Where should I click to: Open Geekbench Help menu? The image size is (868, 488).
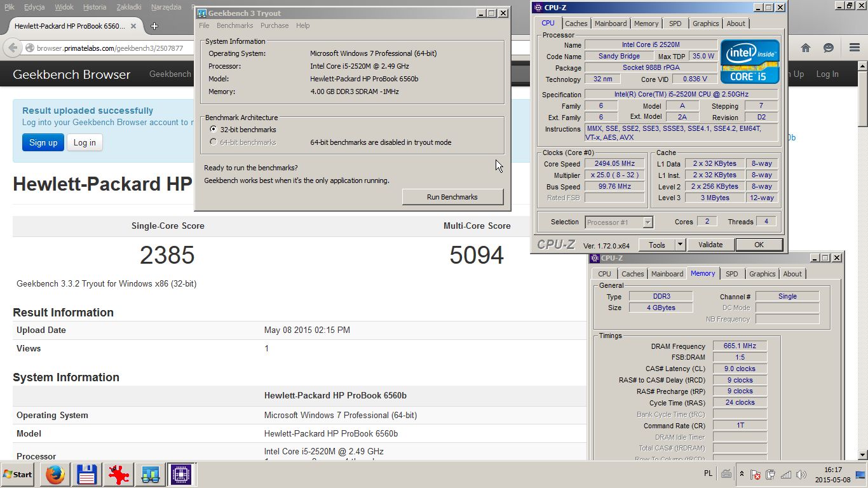tap(303, 25)
